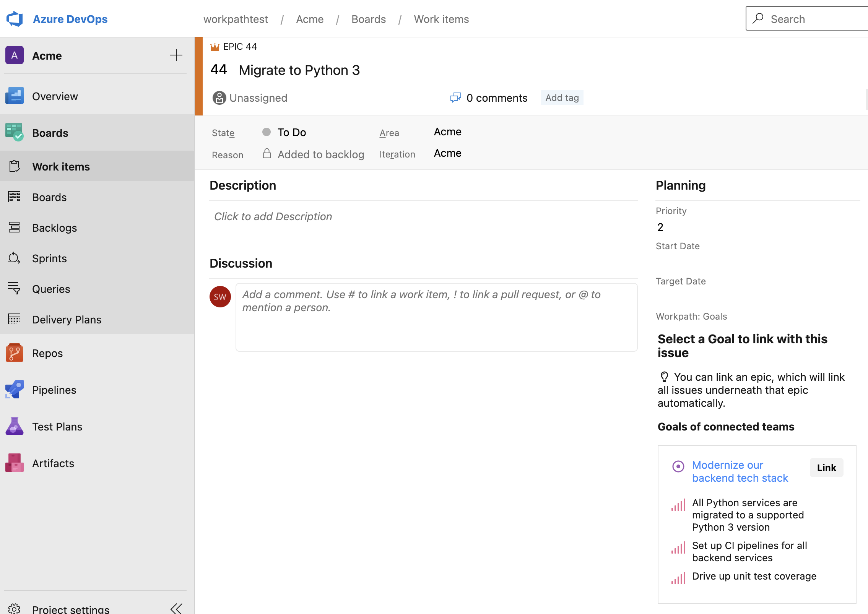Click the Project settings gear icon
Viewport: 868px width, 614px height.
coord(15,609)
